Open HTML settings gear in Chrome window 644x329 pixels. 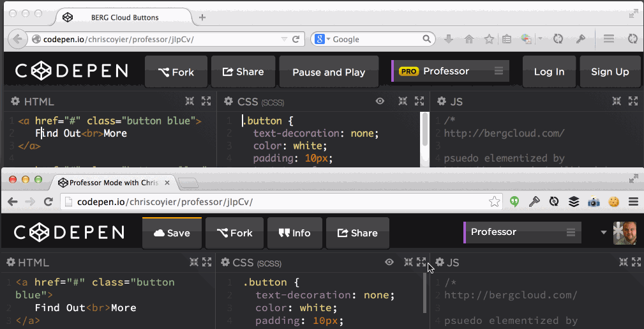coord(11,262)
